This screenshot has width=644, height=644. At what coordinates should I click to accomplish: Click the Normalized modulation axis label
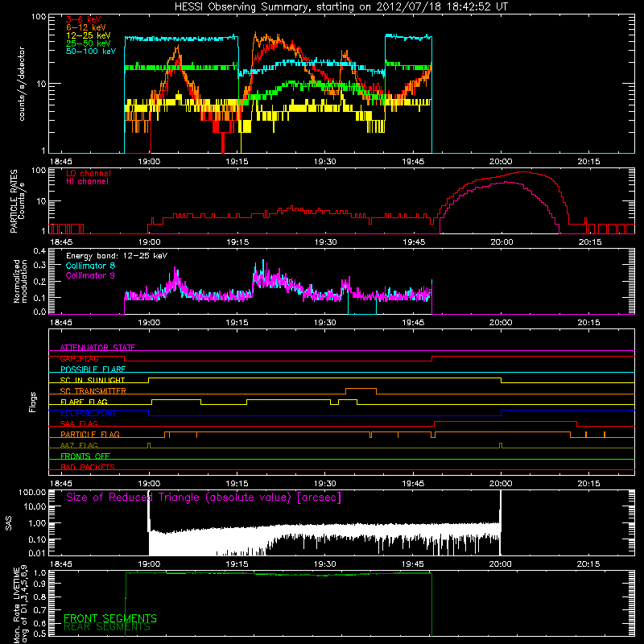tap(21, 281)
